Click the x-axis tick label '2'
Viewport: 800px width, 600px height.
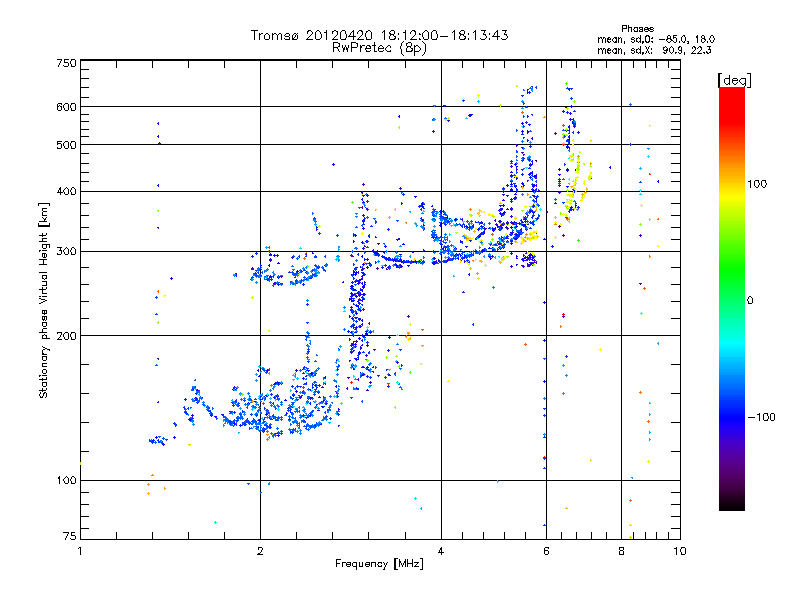260,552
